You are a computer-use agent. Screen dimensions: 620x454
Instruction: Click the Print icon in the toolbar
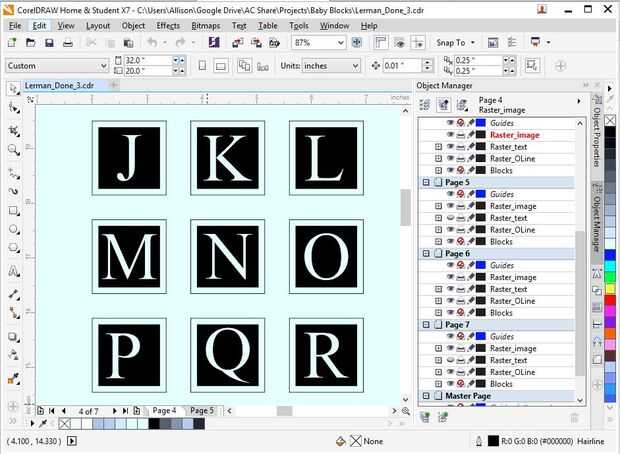tap(68, 42)
